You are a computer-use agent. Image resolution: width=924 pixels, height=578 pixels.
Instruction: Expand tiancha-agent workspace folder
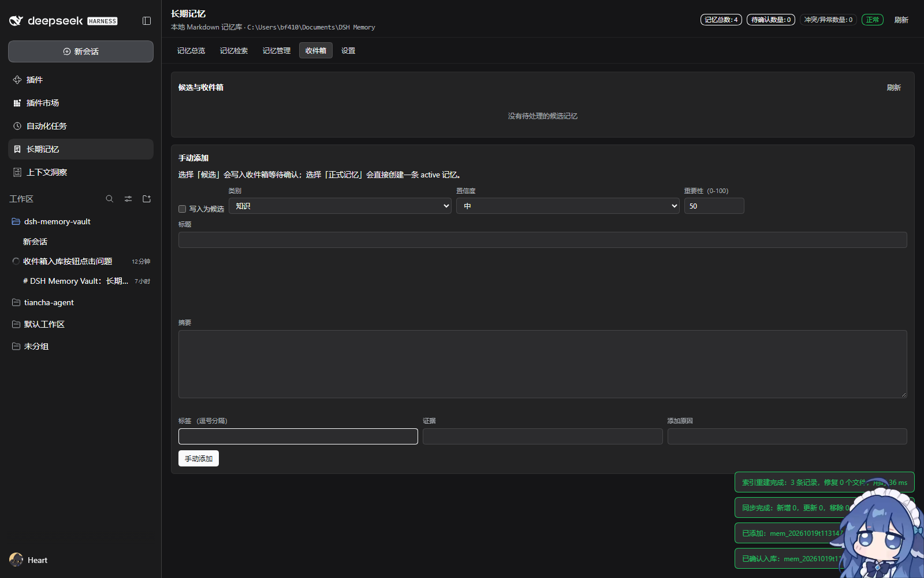pyautogui.click(x=16, y=302)
